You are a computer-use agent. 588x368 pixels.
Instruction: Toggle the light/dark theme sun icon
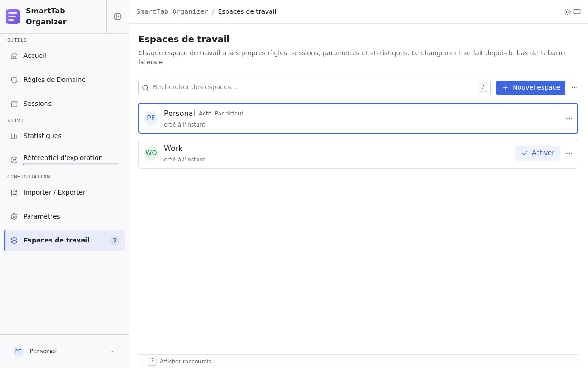point(568,12)
